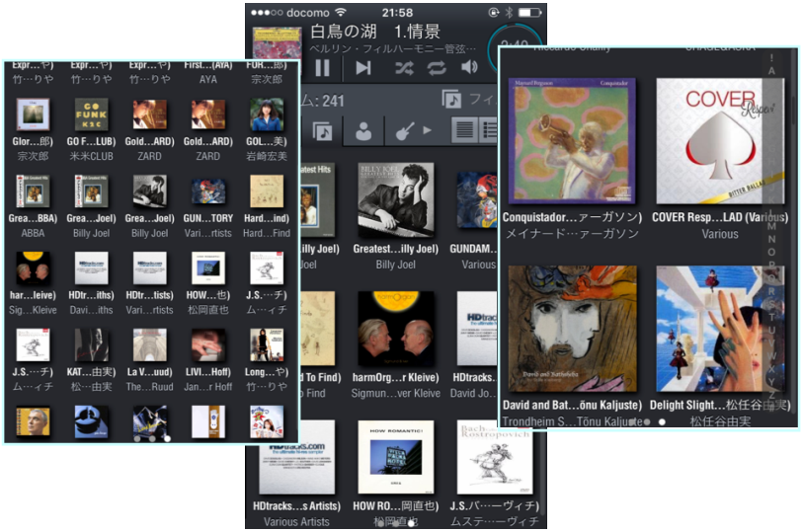803x532 pixels.
Task: Open 岩崎宏美 GOL… album cover in left screen
Action: pos(267,114)
